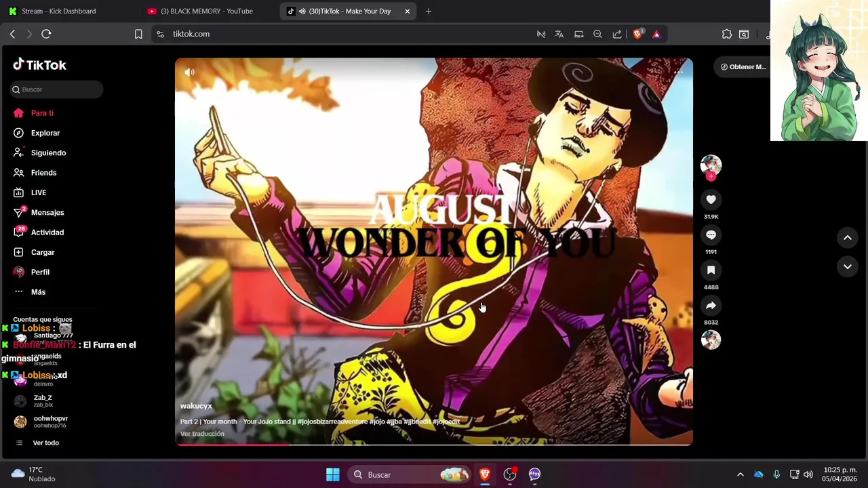Click Ver traducción under caption
868x488 pixels.
pos(202,434)
